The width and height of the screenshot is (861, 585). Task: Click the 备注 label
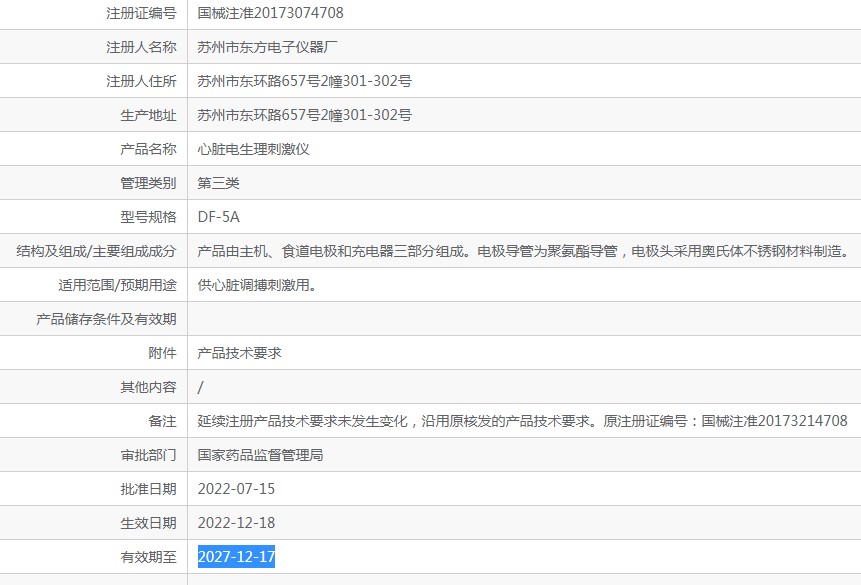(163, 421)
